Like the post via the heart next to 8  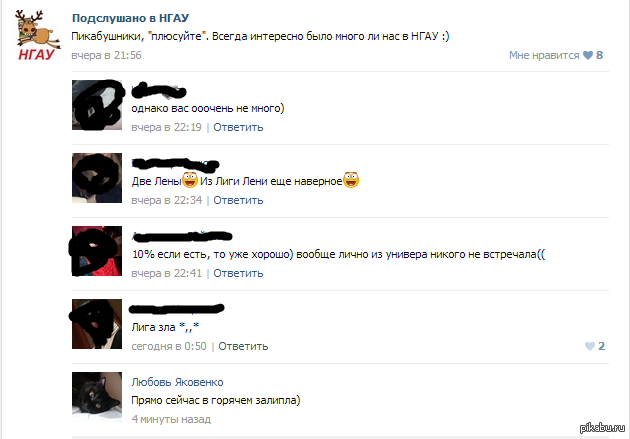tap(588, 55)
